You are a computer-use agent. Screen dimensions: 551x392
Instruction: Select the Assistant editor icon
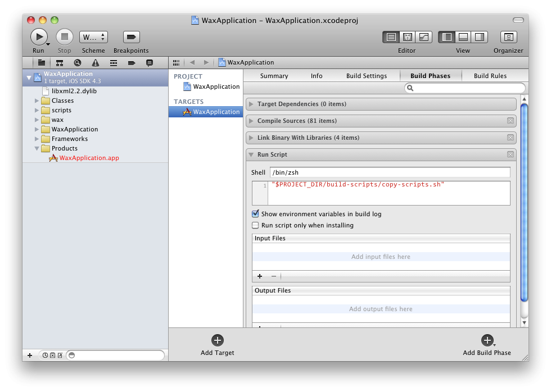pos(407,37)
